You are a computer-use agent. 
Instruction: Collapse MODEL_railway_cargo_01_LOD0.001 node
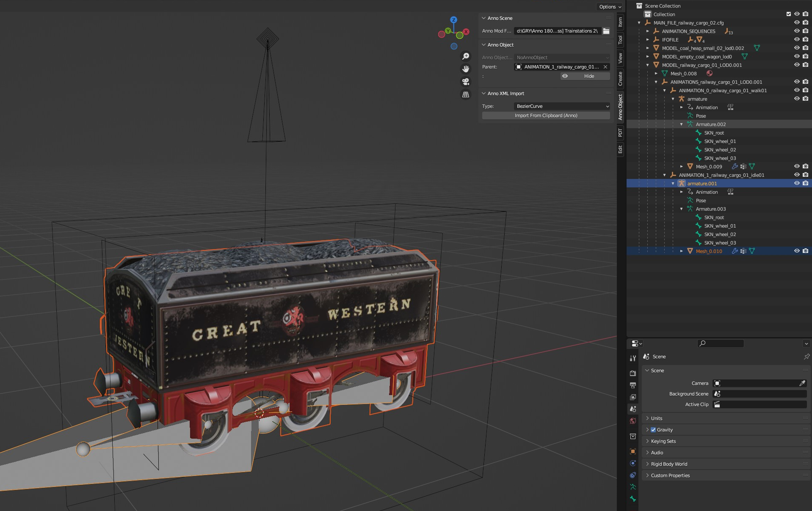pos(647,65)
